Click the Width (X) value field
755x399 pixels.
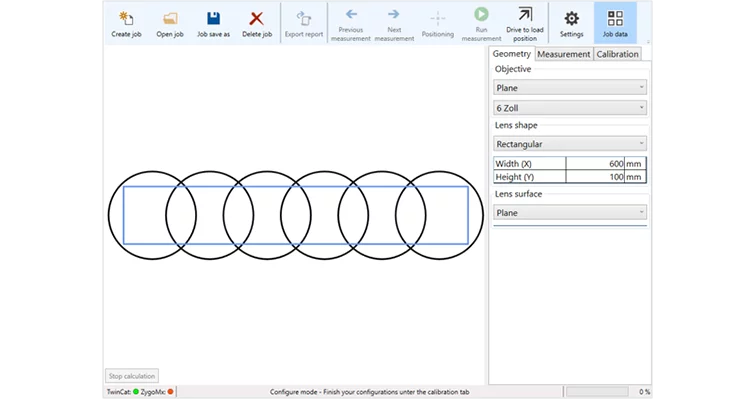coord(595,164)
